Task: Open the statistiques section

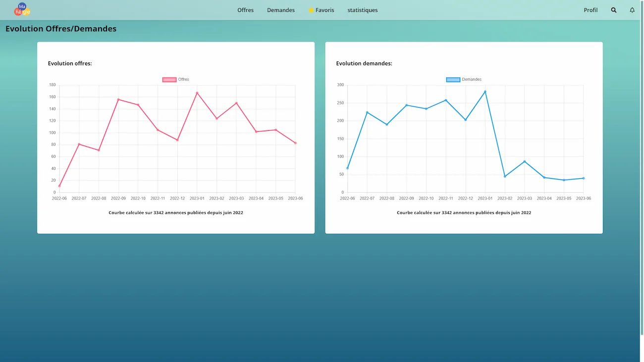Action: 363,10
